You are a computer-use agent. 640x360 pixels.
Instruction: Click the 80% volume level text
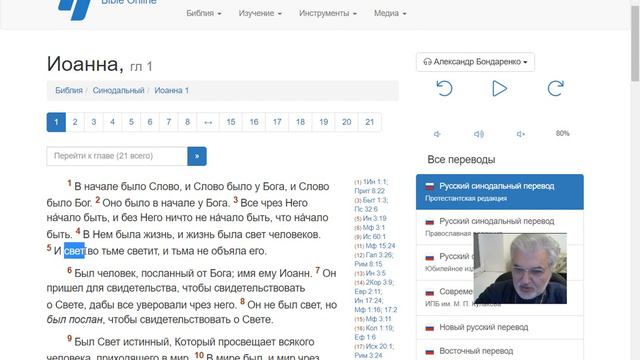[562, 133]
